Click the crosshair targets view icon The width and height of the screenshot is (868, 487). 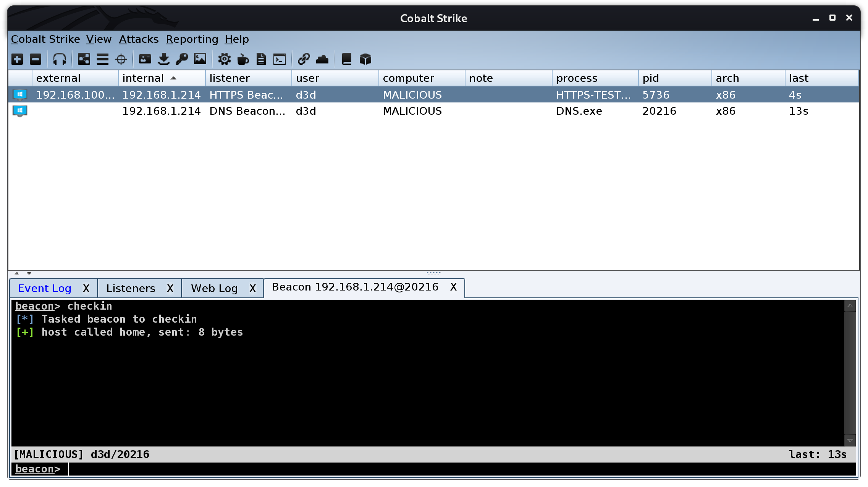[x=121, y=59]
